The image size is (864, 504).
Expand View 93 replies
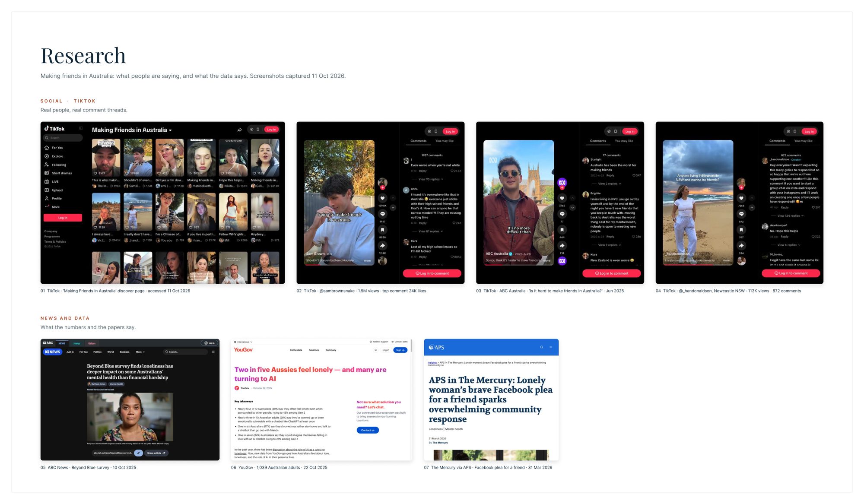[x=428, y=179]
